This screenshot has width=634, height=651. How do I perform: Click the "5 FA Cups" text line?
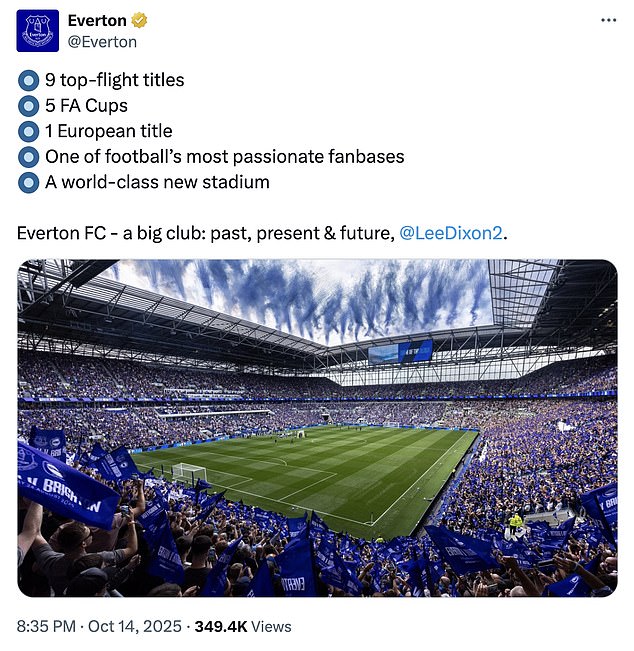coord(86,105)
